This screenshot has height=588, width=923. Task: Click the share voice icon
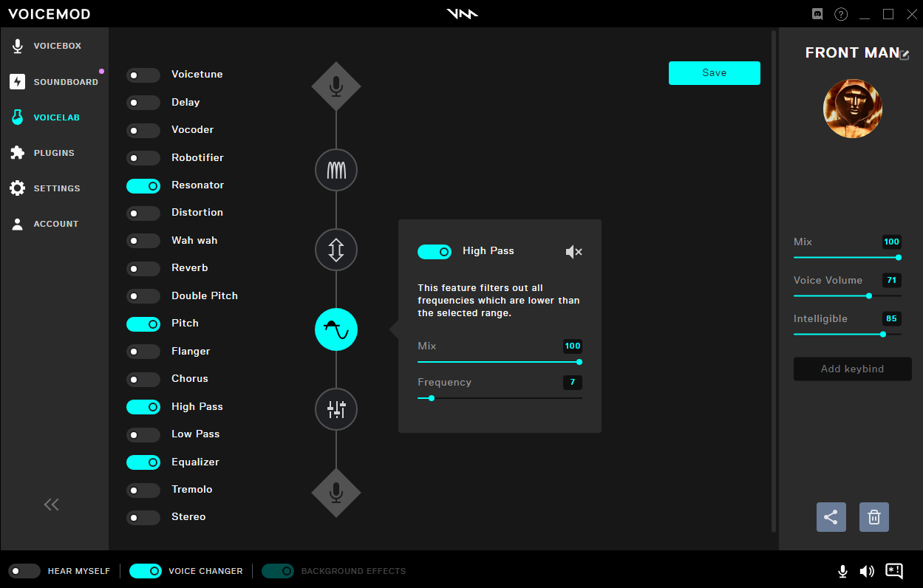pyautogui.click(x=831, y=517)
